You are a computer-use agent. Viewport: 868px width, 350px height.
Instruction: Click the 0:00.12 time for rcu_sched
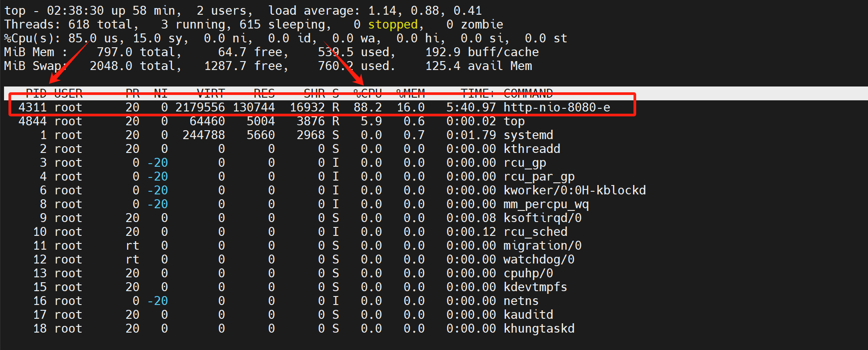pyautogui.click(x=471, y=232)
